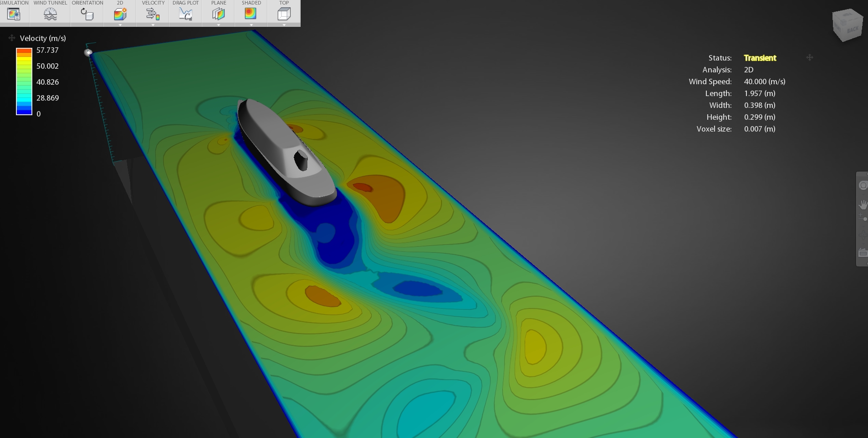
Task: Click the Transient status value
Action: pyautogui.click(x=760, y=58)
